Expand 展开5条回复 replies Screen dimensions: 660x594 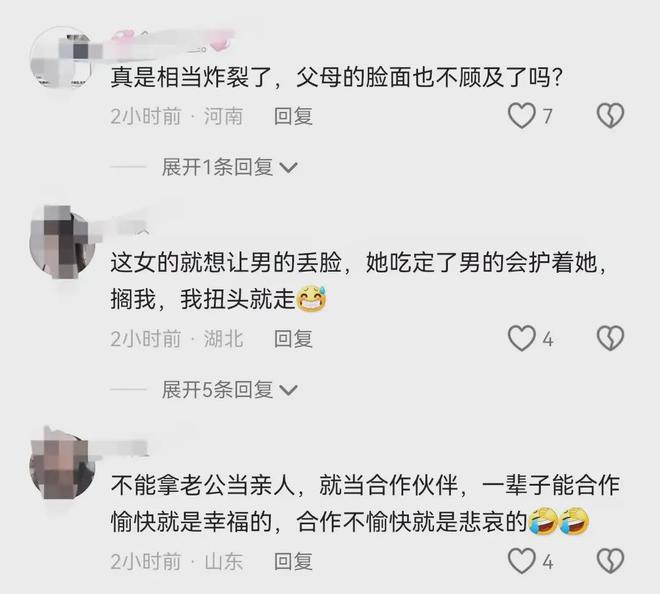(x=230, y=390)
